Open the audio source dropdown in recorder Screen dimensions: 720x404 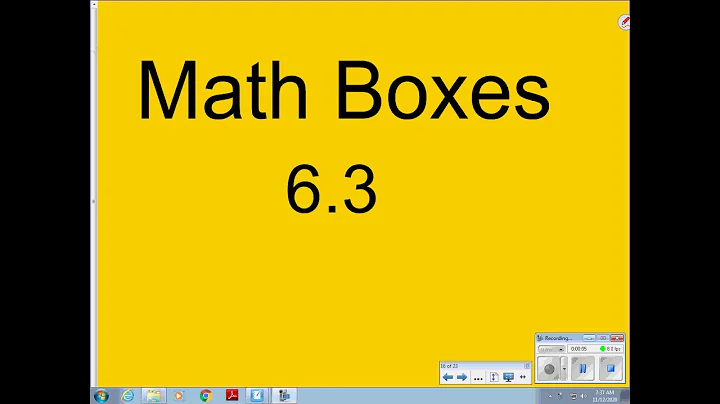click(x=551, y=349)
